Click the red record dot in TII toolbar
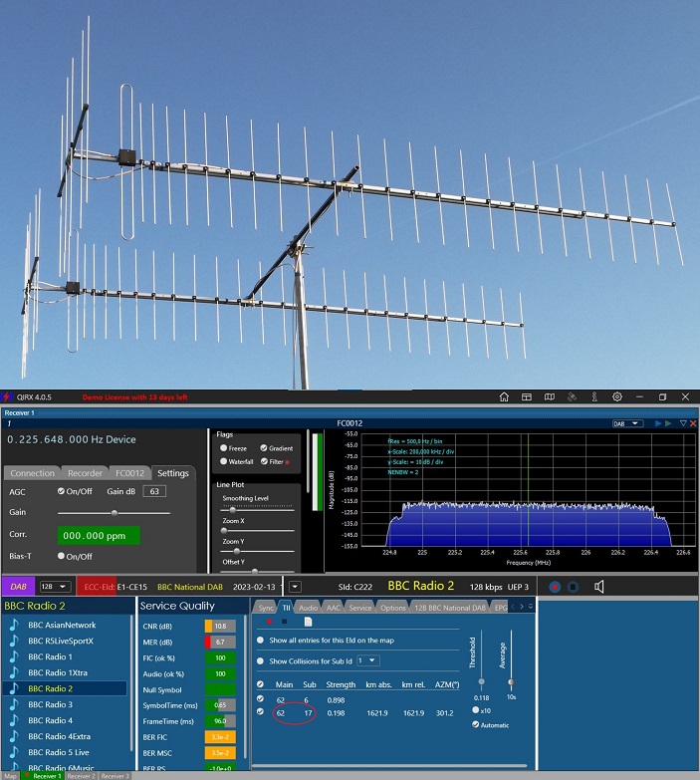This screenshot has width=700, height=780. [x=269, y=621]
